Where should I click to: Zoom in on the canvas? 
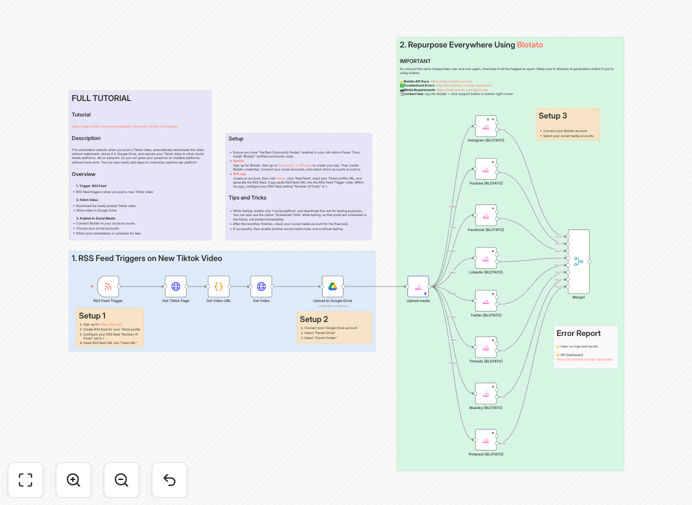73,480
